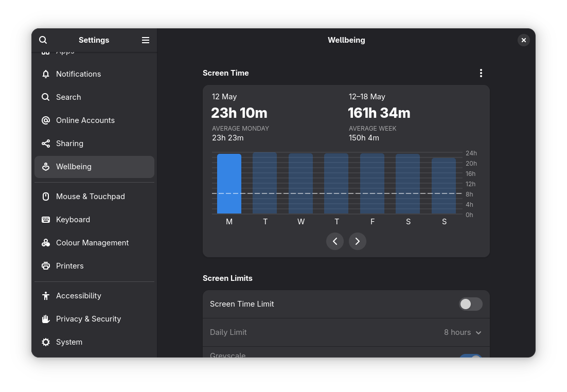Screen dimensions: 567x392
Task: Select the Accessibility icon in the sidebar
Action: (x=45, y=295)
